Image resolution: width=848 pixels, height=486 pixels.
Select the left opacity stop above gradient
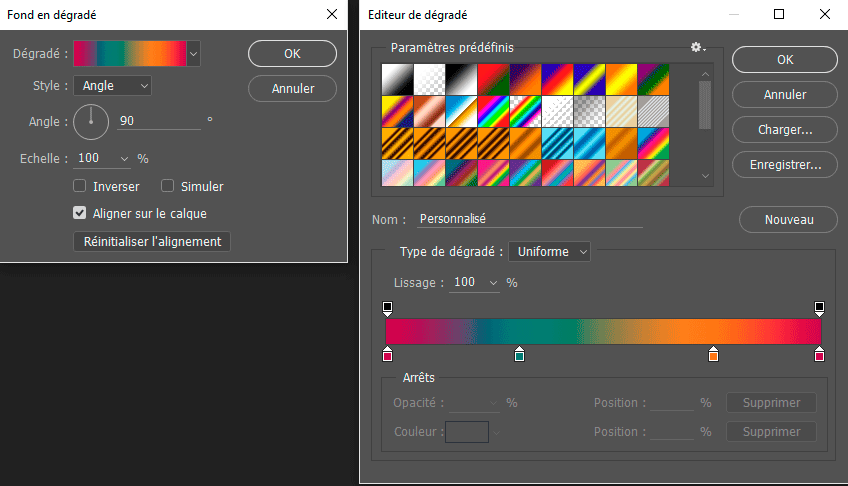pyautogui.click(x=388, y=308)
